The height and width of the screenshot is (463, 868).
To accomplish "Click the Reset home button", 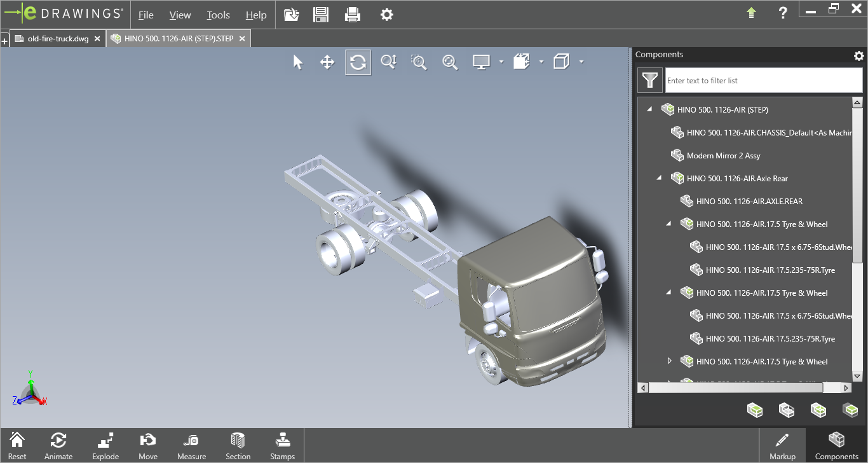I will point(17,446).
